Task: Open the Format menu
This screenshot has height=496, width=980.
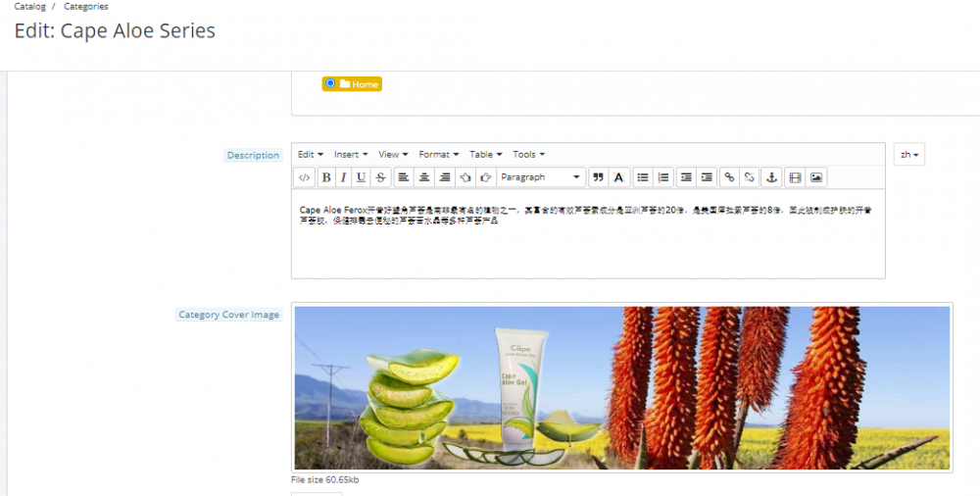Action: (x=437, y=155)
